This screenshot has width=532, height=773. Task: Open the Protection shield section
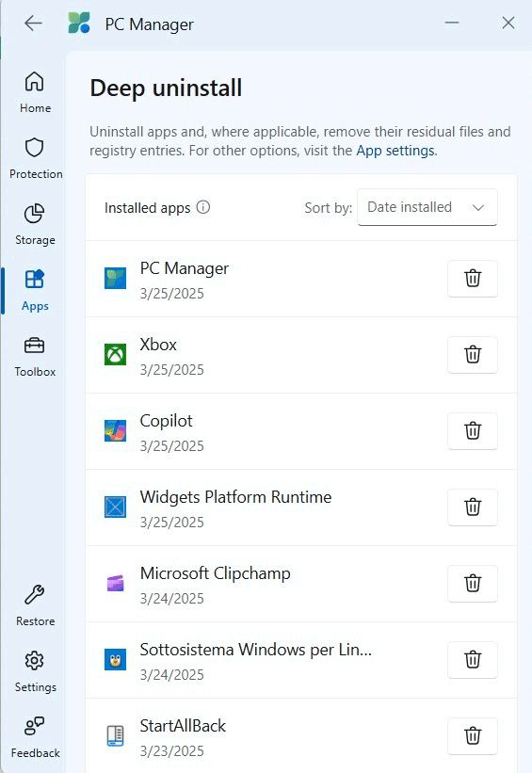pos(35,158)
